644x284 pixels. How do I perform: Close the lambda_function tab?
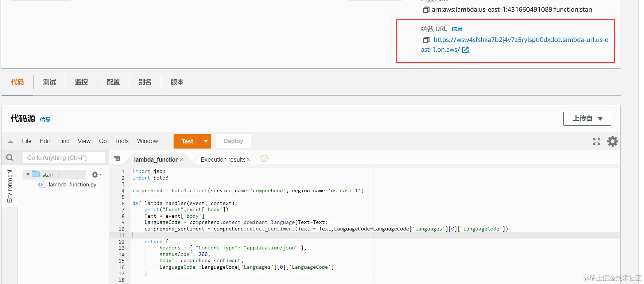click(182, 159)
